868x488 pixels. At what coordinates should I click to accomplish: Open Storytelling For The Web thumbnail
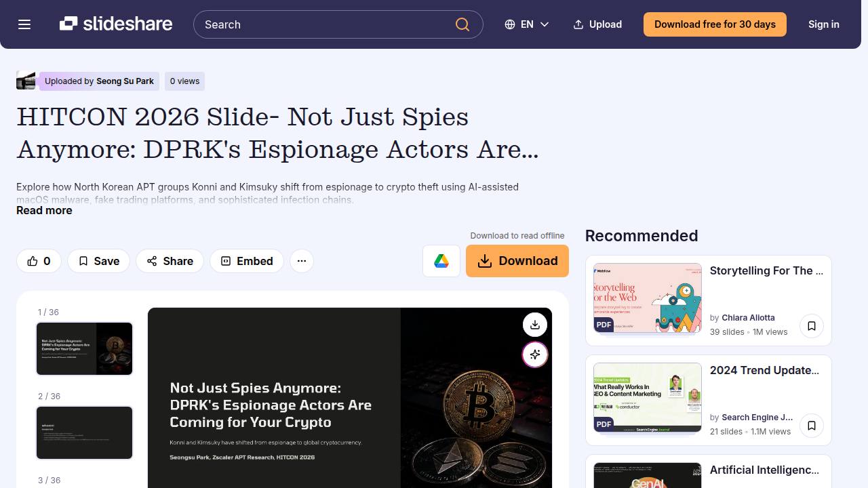tap(648, 298)
